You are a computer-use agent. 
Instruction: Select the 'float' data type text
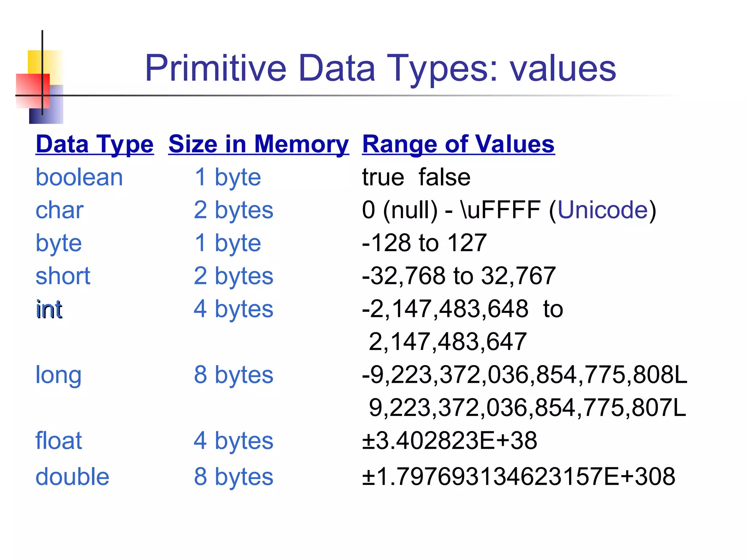pyautogui.click(x=58, y=440)
